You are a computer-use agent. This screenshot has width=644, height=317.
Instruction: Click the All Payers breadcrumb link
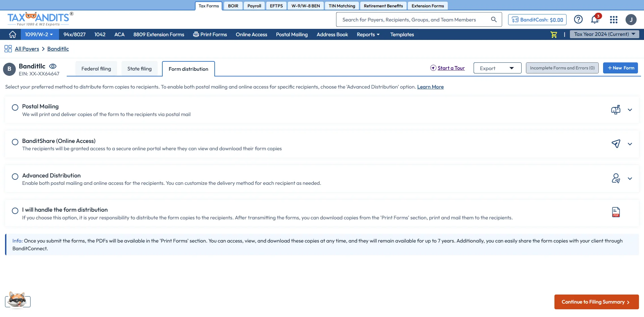(x=27, y=49)
